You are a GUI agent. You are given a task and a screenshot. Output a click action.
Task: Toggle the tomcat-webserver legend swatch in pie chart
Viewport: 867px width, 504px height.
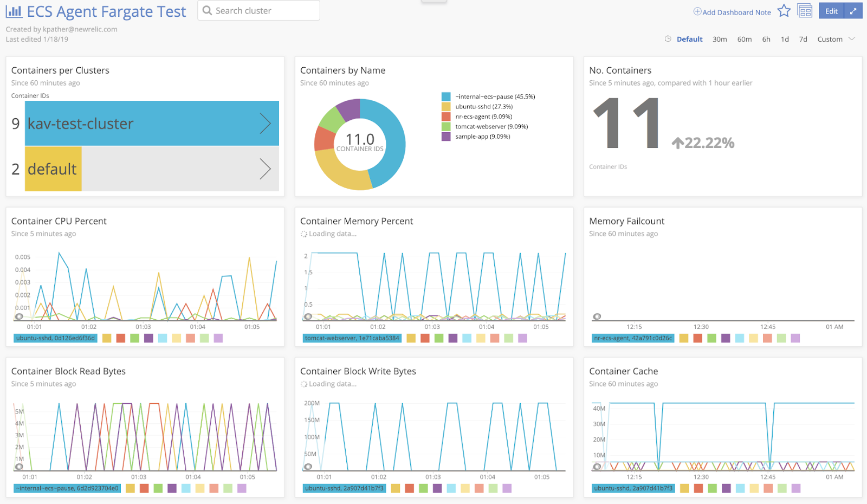coord(446,126)
